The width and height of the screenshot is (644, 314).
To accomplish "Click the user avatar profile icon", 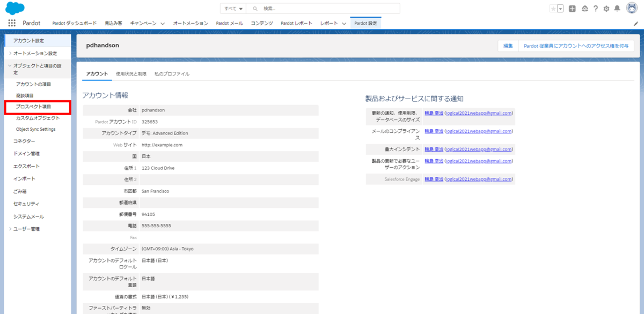I will 631,8.
